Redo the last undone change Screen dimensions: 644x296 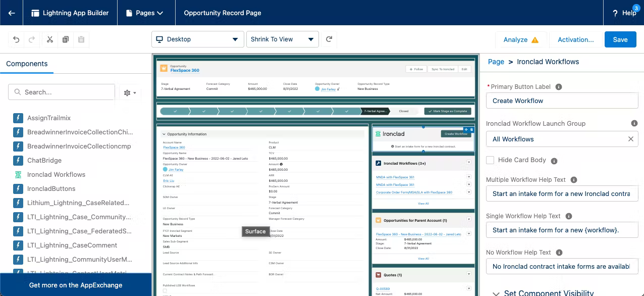[31, 39]
